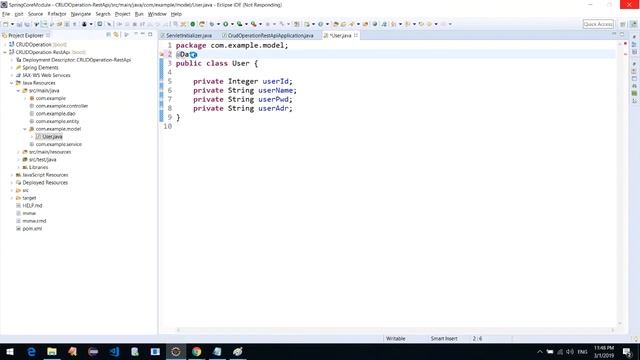640x360 pixels.
Task: Select the Project Explorer tab
Action: tap(26, 36)
